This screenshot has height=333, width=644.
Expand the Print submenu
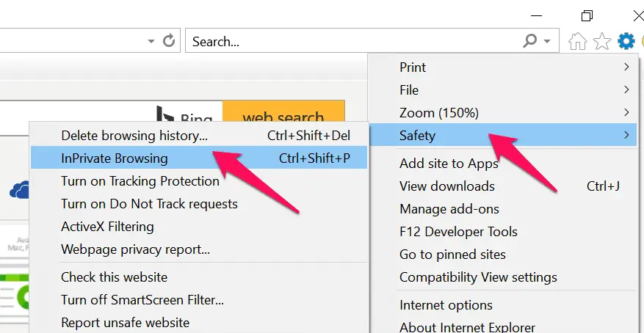pyautogui.click(x=503, y=67)
